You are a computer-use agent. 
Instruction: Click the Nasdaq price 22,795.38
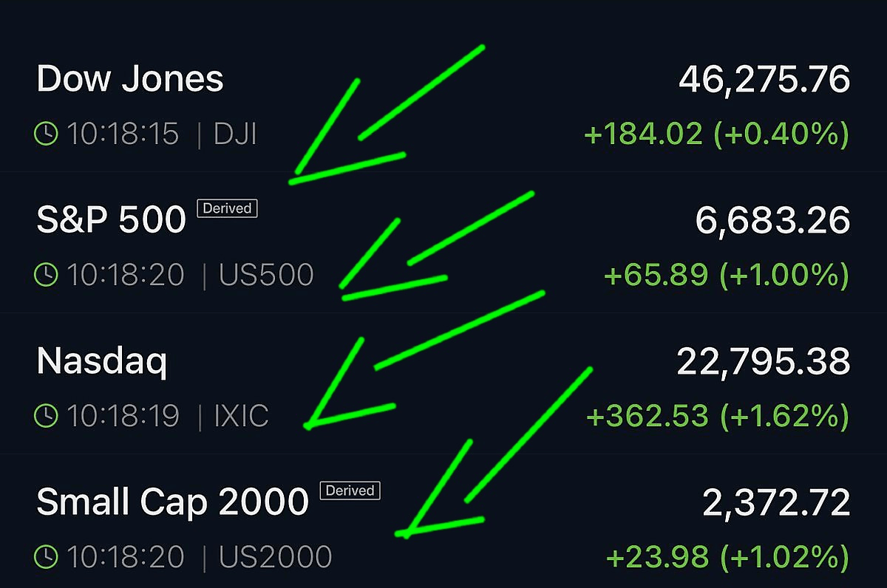tap(764, 362)
